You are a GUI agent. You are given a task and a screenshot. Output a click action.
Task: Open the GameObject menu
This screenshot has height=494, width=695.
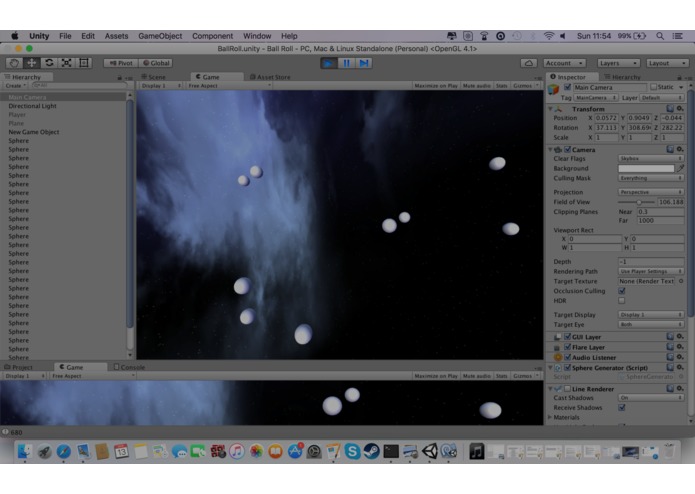tap(160, 36)
